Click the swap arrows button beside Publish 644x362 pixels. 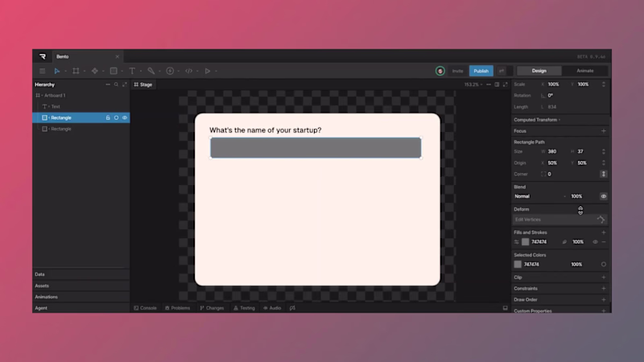[x=502, y=71]
